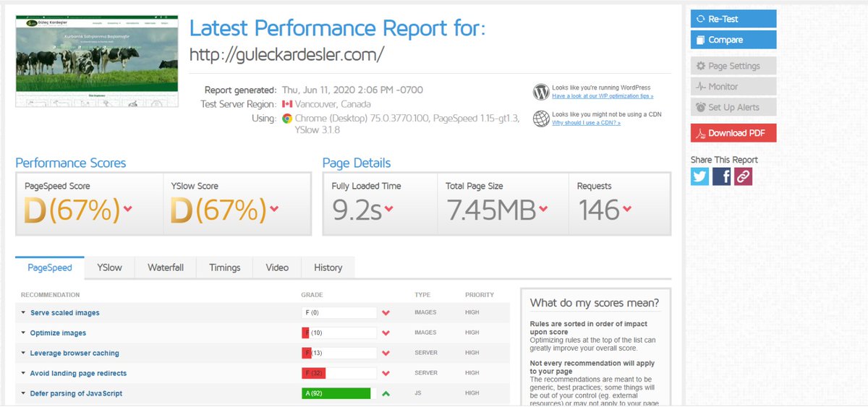Switch to the Video tab
This screenshot has height=407, width=868.
click(277, 267)
